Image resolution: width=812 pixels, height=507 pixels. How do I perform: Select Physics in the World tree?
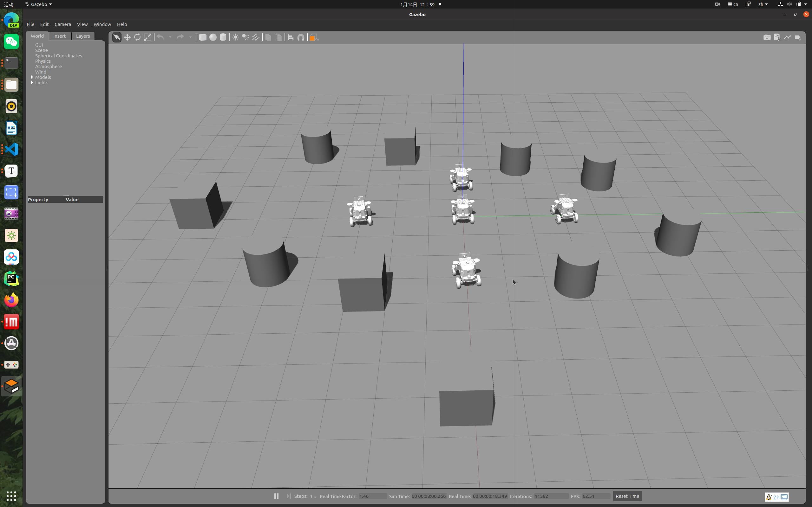(x=43, y=61)
